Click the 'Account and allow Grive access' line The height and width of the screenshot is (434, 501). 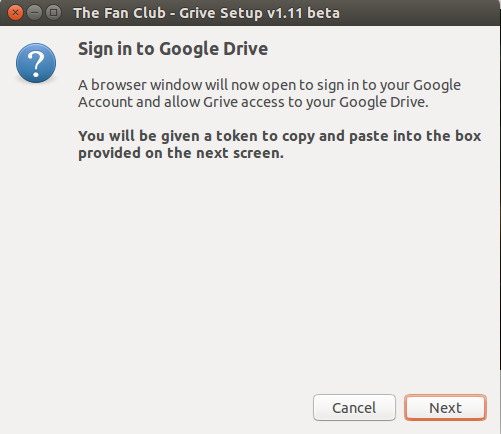click(253, 102)
